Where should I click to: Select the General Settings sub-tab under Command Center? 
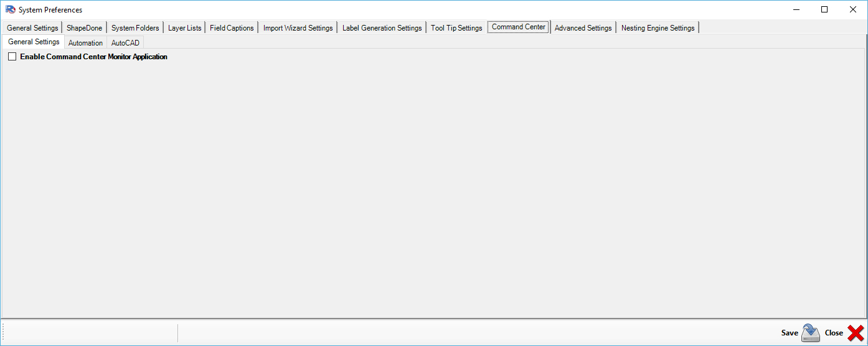tap(34, 42)
